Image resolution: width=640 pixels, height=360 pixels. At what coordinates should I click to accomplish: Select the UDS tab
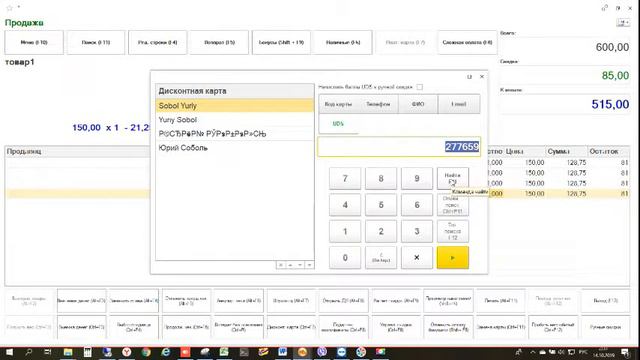338,124
